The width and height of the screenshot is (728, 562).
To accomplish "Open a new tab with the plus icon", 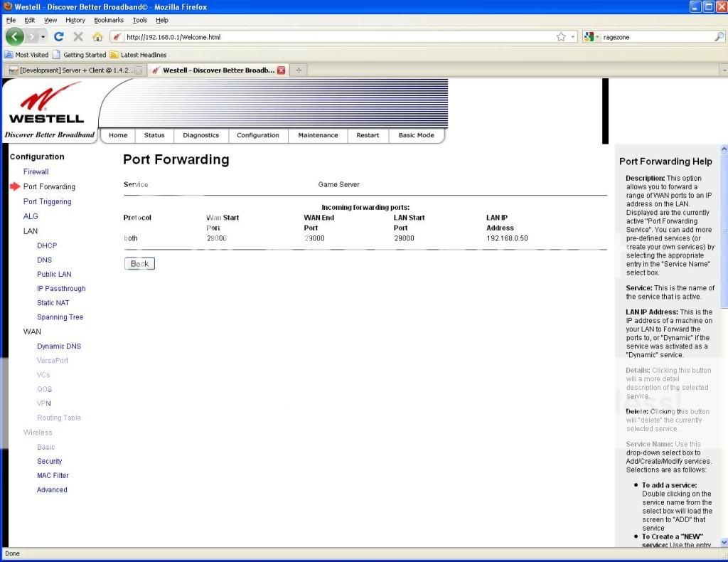I will (x=299, y=70).
